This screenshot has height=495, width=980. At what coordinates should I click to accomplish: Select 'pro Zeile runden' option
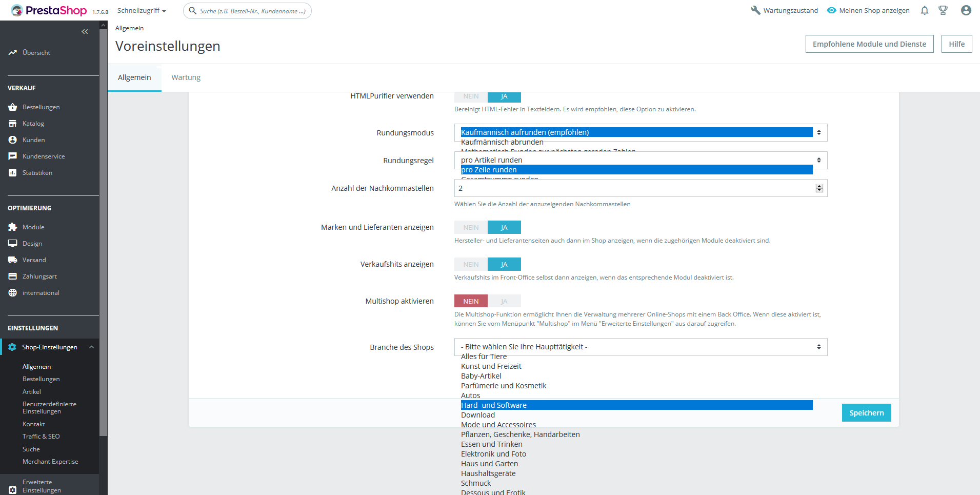click(x=636, y=170)
